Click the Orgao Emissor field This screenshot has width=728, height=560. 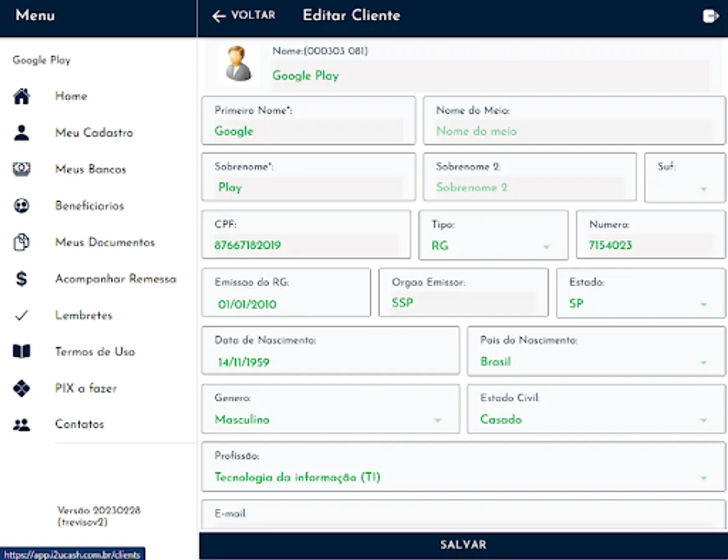point(464,293)
